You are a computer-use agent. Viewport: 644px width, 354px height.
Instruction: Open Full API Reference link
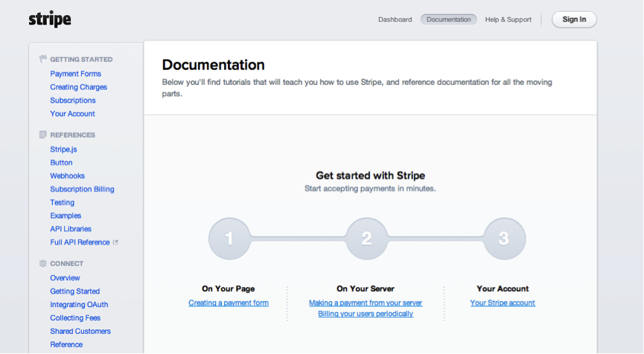pyautogui.click(x=80, y=242)
